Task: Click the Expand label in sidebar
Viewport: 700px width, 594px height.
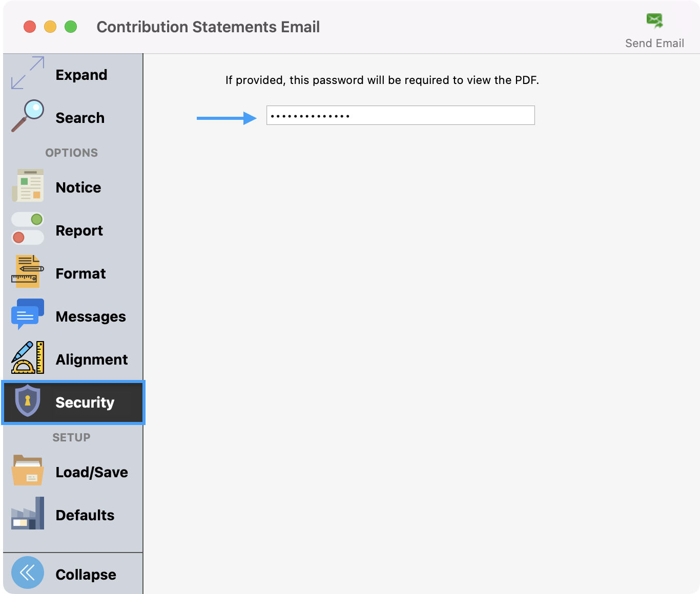Action: pos(81,75)
